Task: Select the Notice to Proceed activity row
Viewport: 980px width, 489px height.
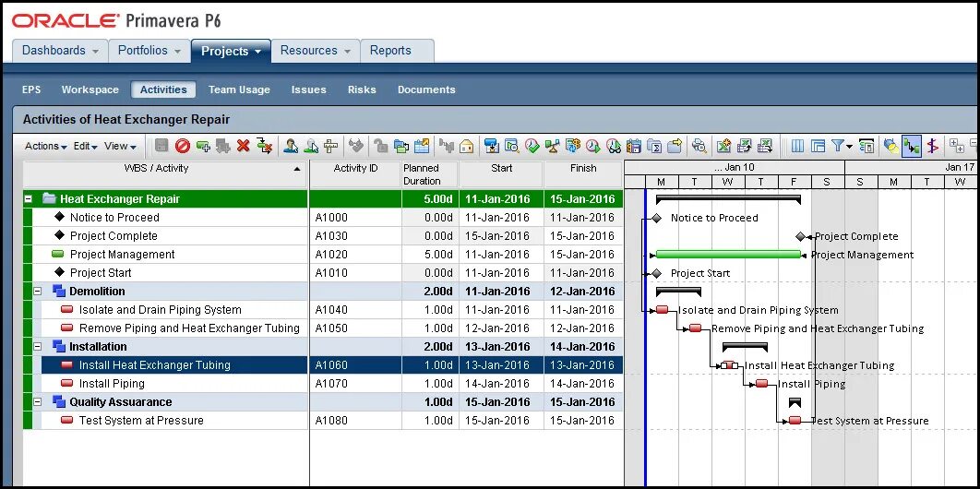Action: 323,218
